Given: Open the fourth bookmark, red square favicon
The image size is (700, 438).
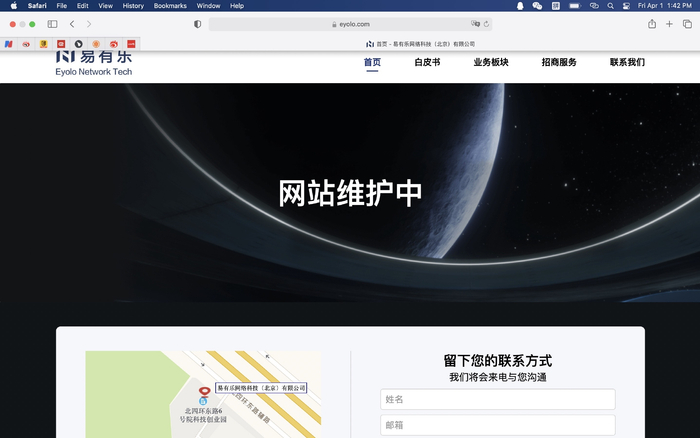Looking at the screenshot, I should point(61,44).
